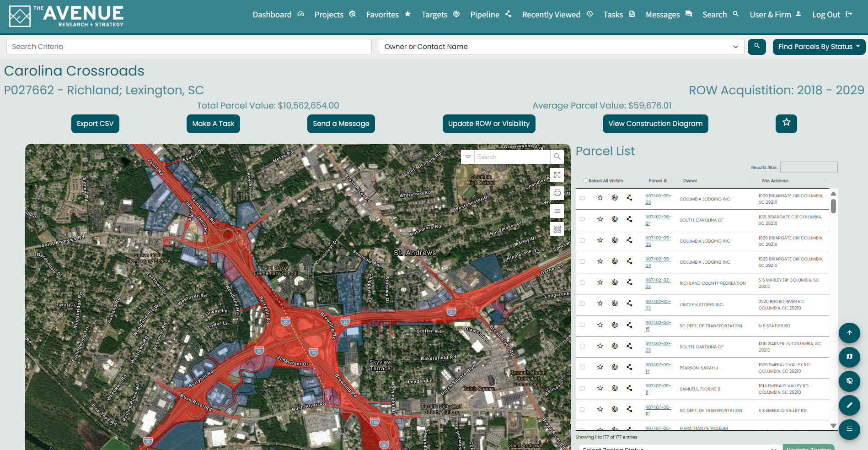Star the Samuels, Florine B row

pos(600,388)
